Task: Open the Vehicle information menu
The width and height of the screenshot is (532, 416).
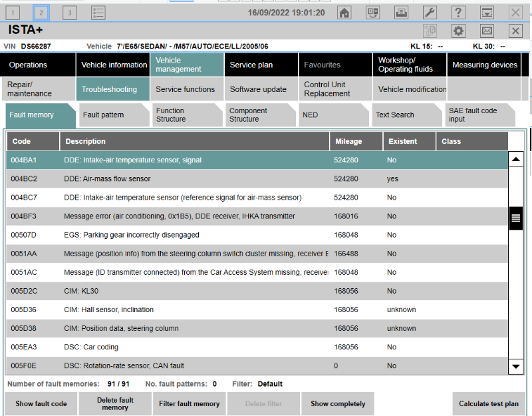Action: coord(113,65)
